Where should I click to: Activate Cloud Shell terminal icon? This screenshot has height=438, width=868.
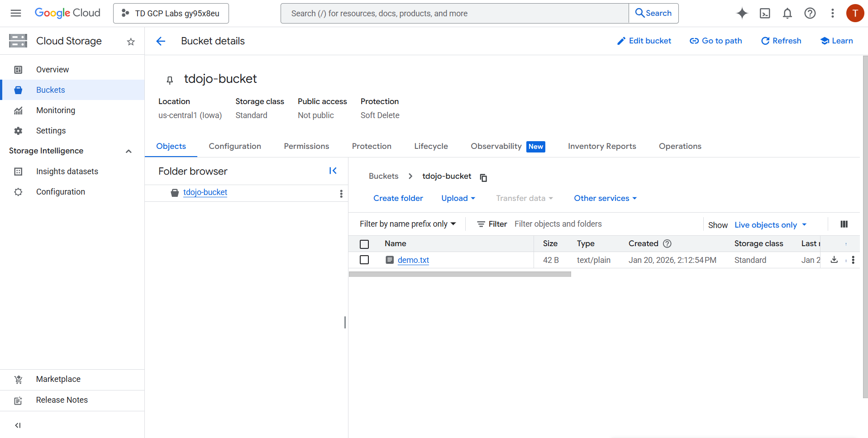[765, 14]
